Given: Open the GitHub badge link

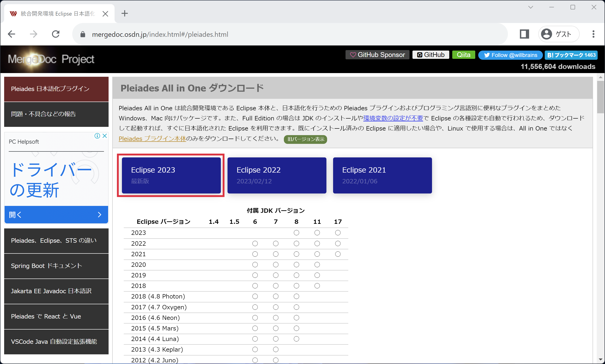Looking at the screenshot, I should (431, 55).
